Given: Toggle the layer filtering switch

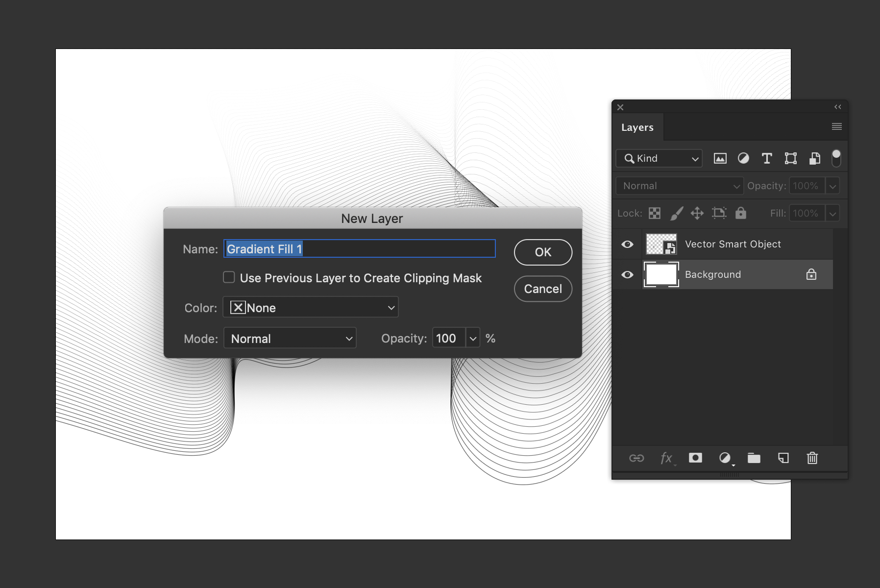Looking at the screenshot, I should [x=836, y=158].
